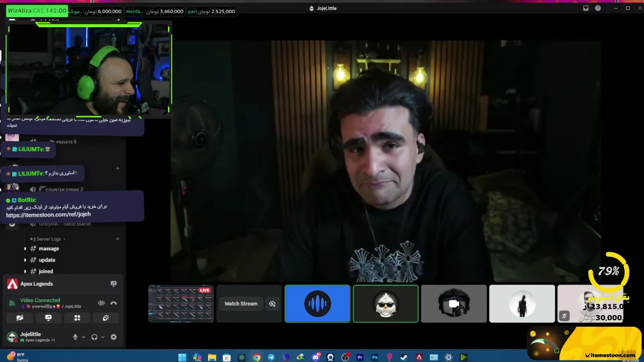Share your screen from voice panel
The width and height of the screenshot is (644, 362).
point(48,318)
